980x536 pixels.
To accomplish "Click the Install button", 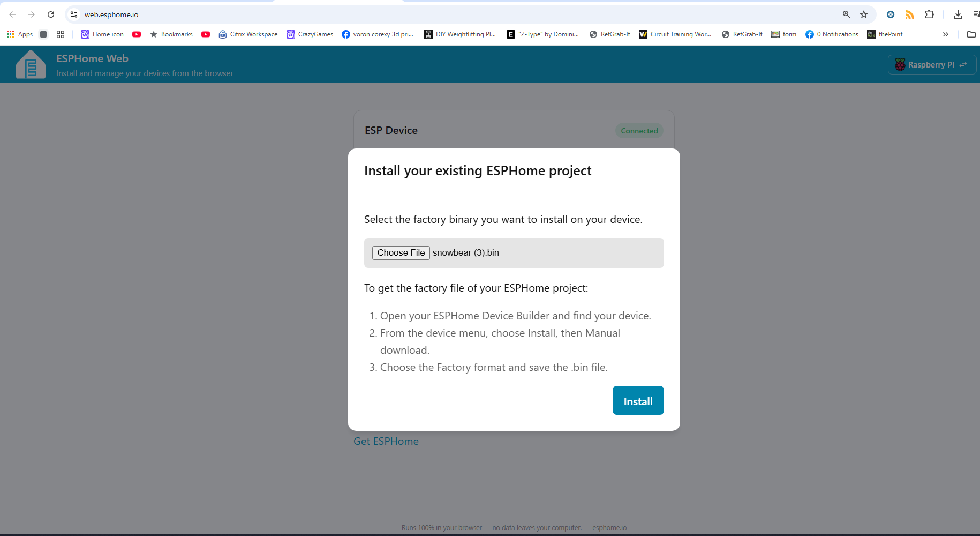I will [x=638, y=400].
